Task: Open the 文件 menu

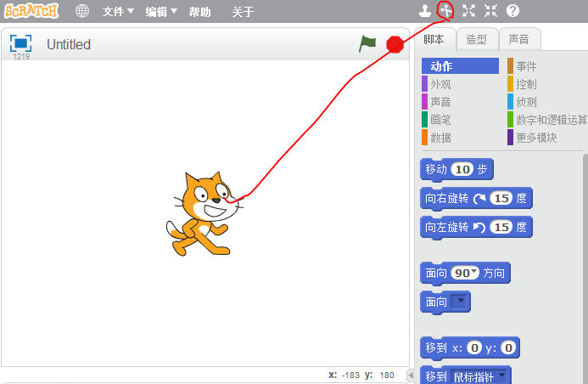Action: (118, 12)
